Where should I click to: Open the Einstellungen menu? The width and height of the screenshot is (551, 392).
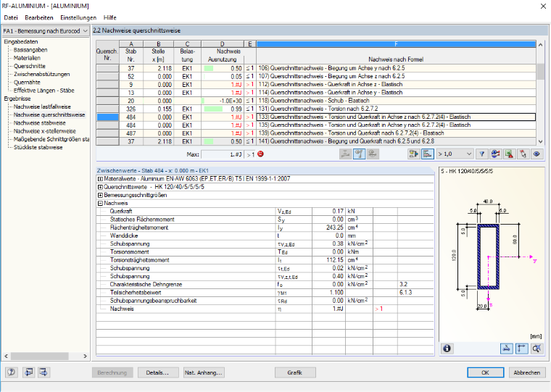pyautogui.click(x=78, y=17)
